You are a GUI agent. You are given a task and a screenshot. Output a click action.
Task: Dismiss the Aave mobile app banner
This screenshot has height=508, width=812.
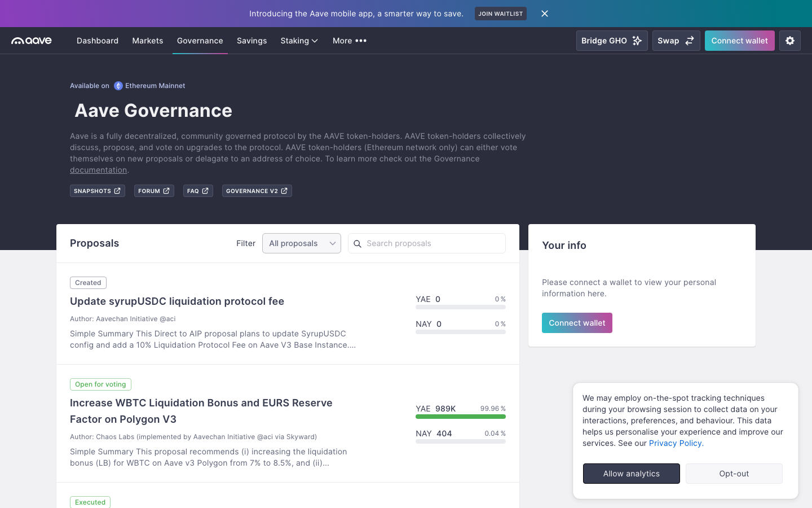pyautogui.click(x=544, y=14)
